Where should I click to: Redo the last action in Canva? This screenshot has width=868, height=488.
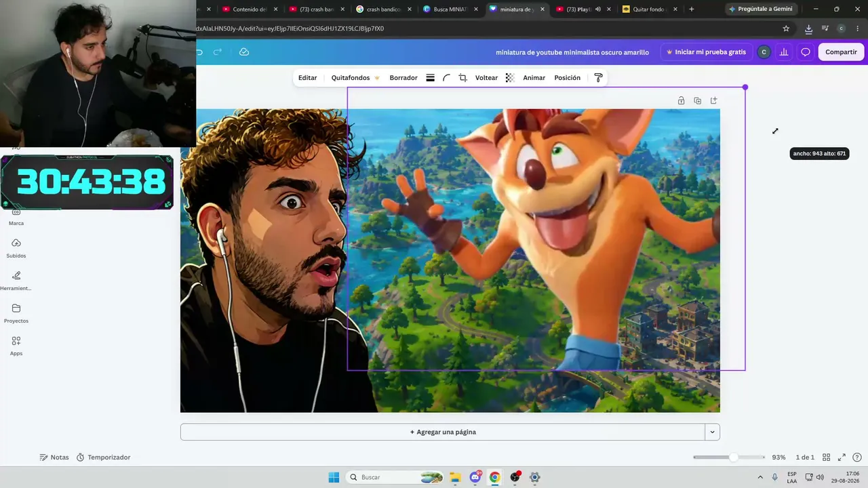click(x=218, y=52)
